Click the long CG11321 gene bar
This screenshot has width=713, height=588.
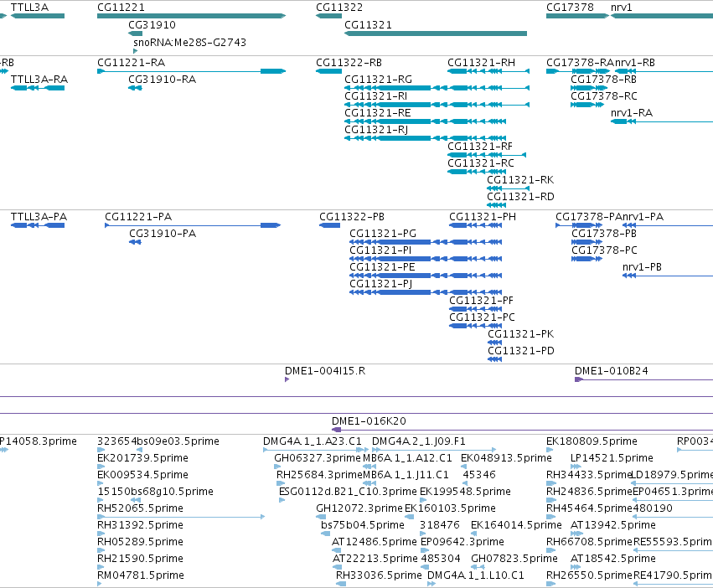point(436,34)
